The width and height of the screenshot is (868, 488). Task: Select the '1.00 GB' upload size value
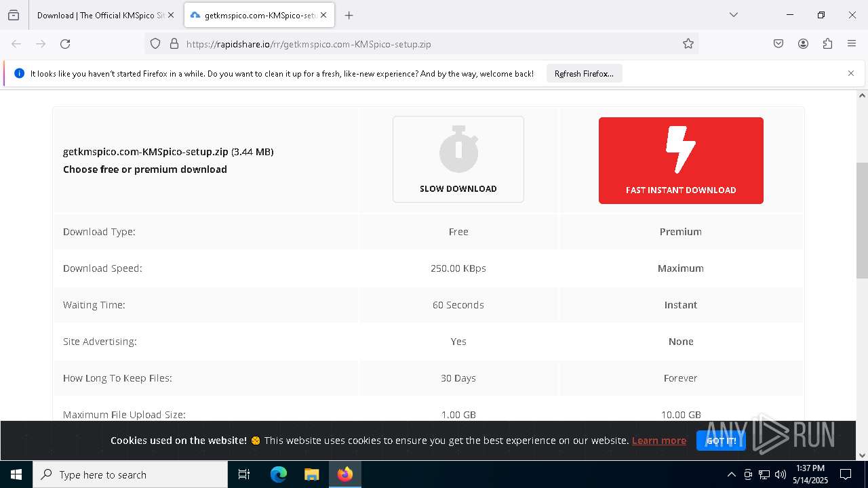458,415
